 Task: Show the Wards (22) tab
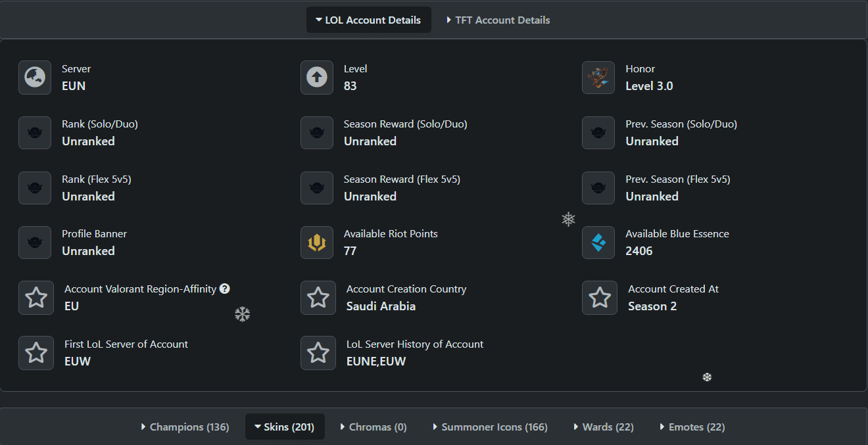[x=603, y=427]
